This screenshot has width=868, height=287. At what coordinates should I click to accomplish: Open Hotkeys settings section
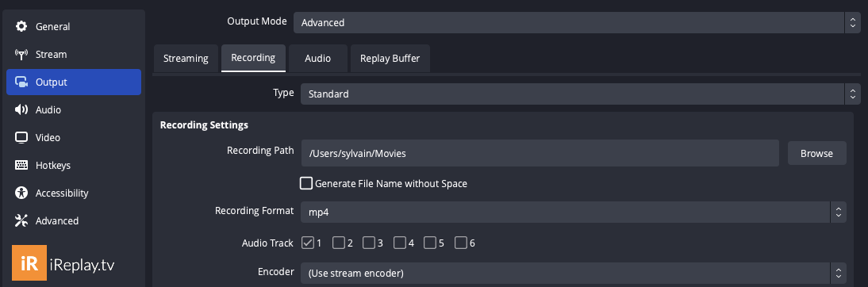point(74,165)
